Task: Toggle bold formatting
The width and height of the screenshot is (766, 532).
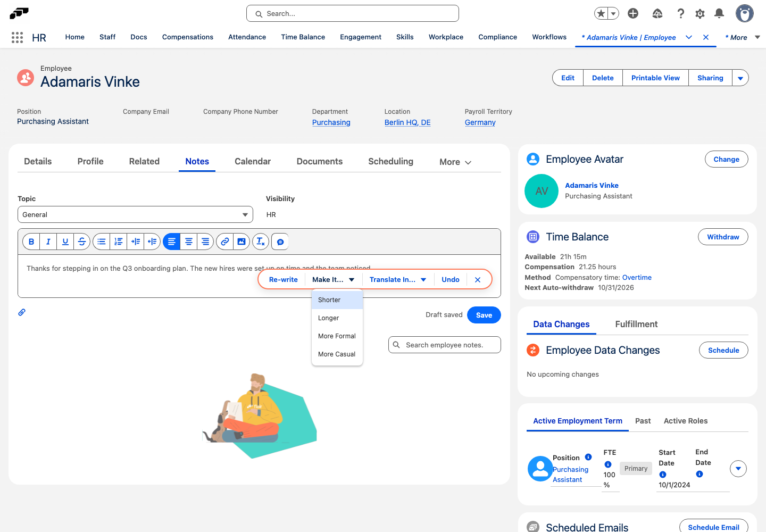Action: [x=31, y=242]
